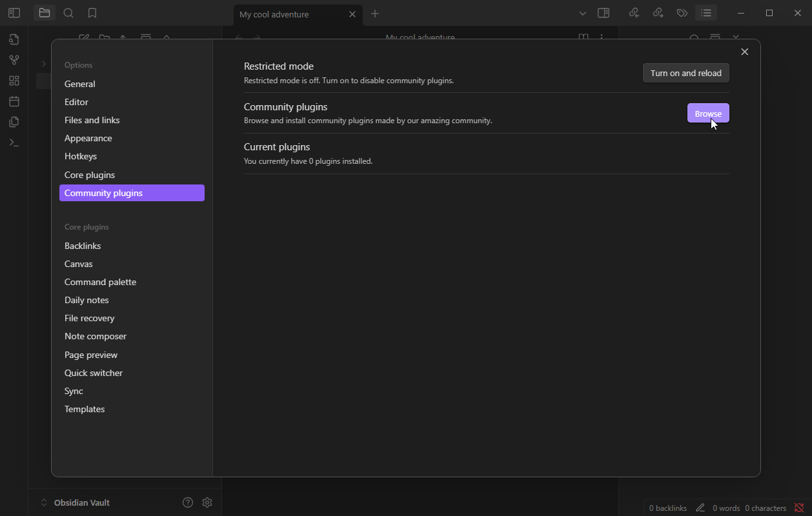Click the 0 backlinks status entry
Image resolution: width=812 pixels, height=516 pixels.
[x=668, y=508]
